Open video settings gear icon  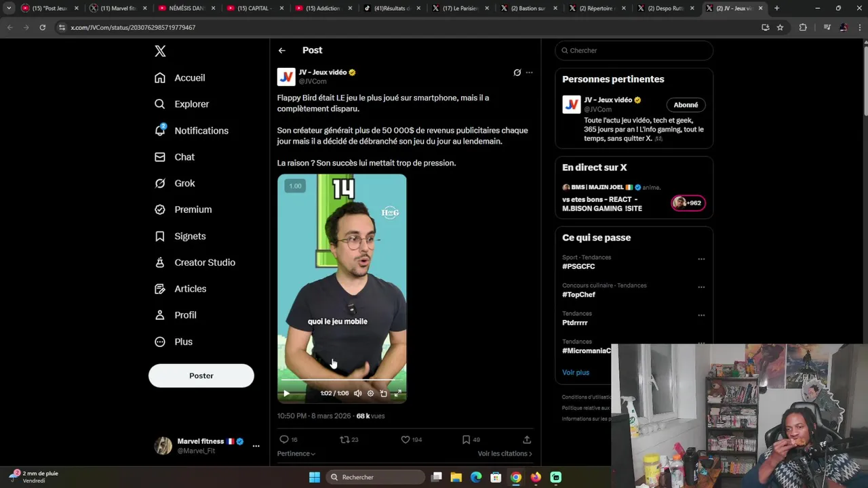pos(370,393)
